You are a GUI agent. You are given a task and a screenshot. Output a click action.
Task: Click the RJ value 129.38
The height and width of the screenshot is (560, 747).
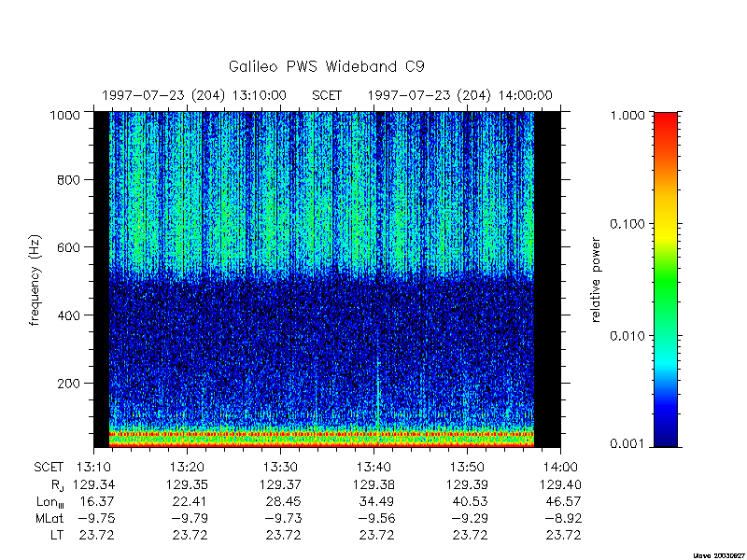coord(373,484)
